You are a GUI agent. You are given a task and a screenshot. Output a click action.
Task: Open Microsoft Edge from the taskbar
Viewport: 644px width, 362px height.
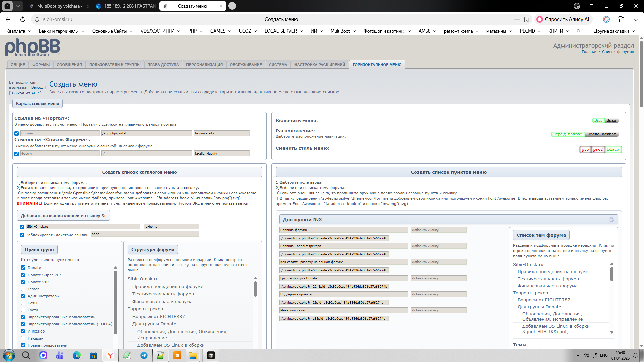pyautogui.click(x=77, y=355)
